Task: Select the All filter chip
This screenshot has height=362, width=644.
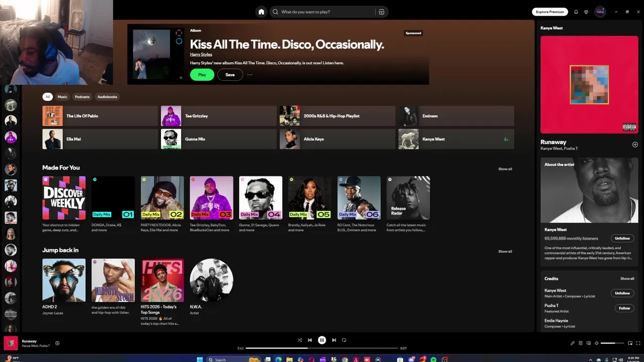Action: tap(48, 97)
